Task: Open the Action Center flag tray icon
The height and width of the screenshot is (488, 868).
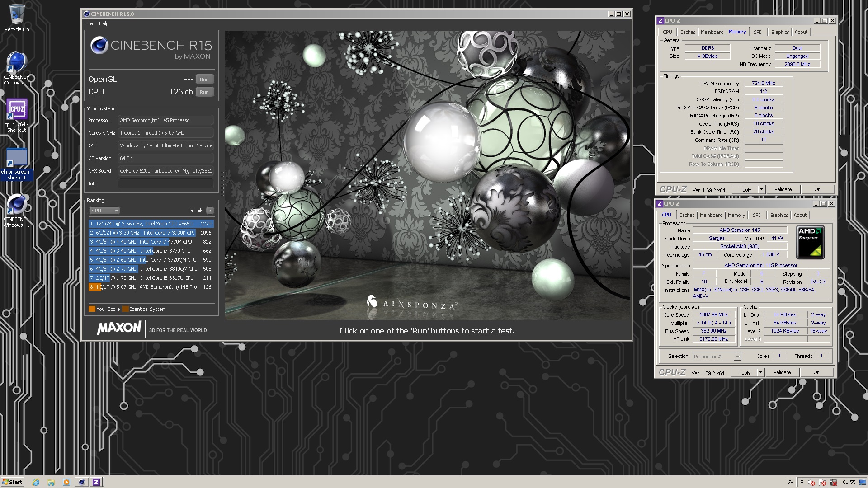Action: pyautogui.click(x=822, y=482)
